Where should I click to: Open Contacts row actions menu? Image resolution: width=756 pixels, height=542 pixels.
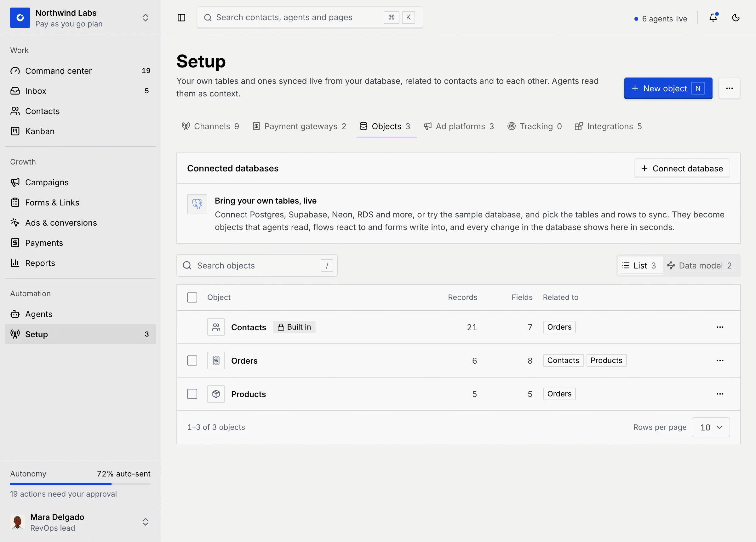[x=720, y=327]
